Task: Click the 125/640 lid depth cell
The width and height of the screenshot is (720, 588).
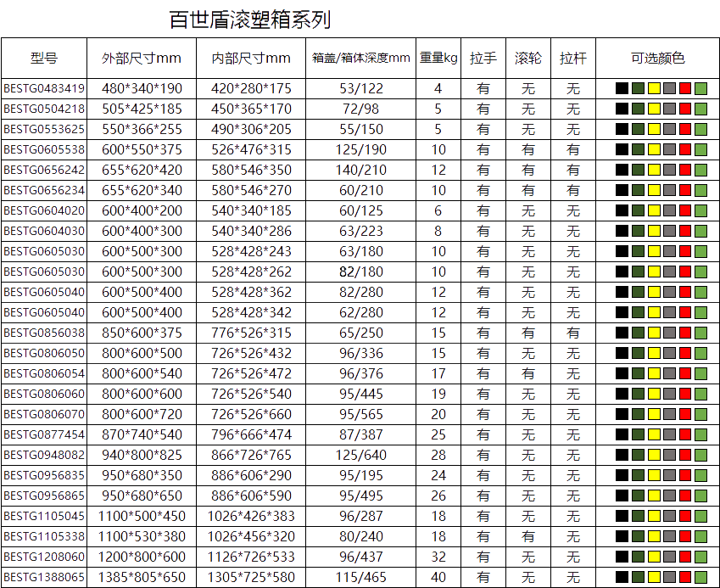Action: (x=360, y=455)
